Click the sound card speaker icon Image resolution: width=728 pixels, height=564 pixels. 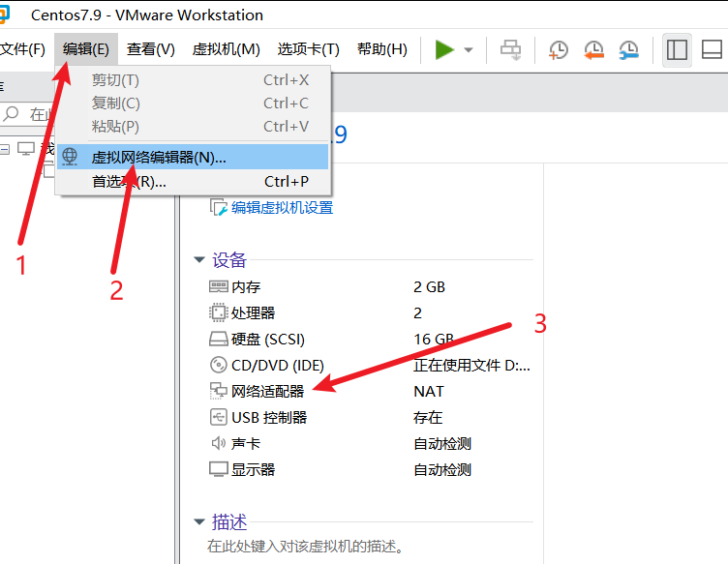point(218,443)
